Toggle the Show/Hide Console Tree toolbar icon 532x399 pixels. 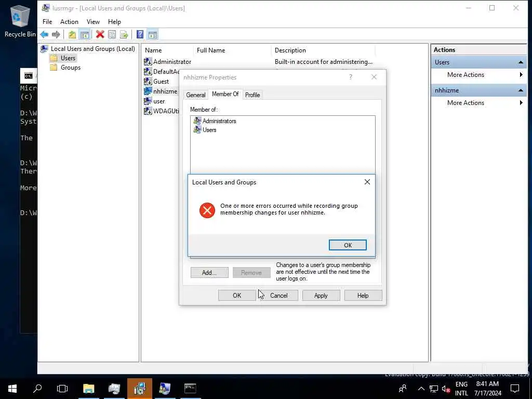pyautogui.click(x=84, y=34)
